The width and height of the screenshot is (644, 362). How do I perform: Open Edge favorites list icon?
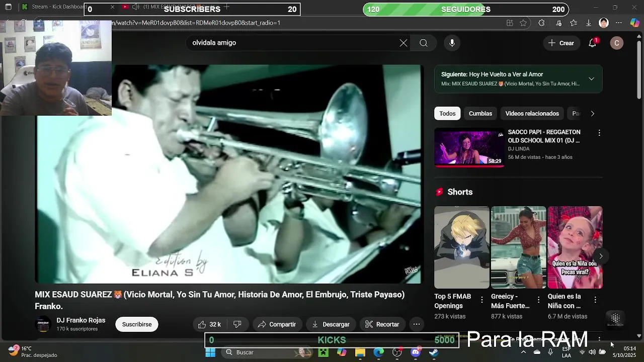click(x=574, y=23)
